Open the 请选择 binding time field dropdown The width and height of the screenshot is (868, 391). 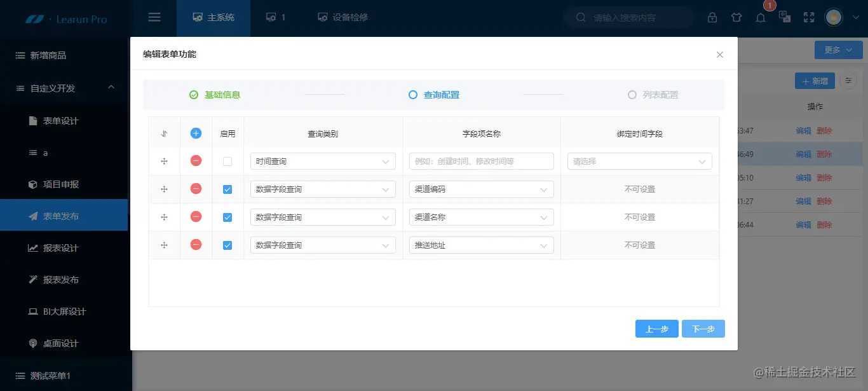coord(639,161)
